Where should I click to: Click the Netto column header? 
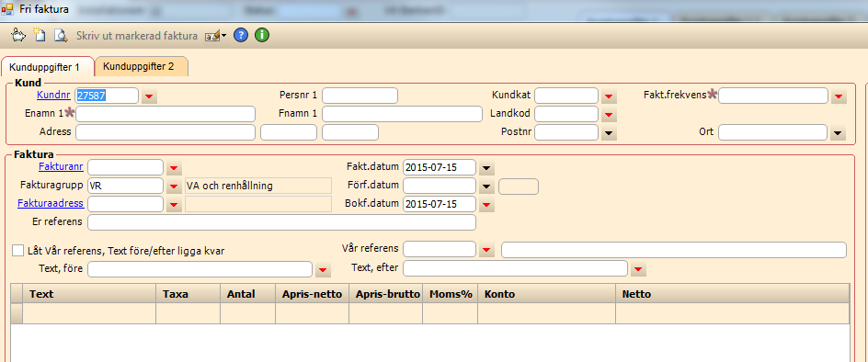pos(733,294)
